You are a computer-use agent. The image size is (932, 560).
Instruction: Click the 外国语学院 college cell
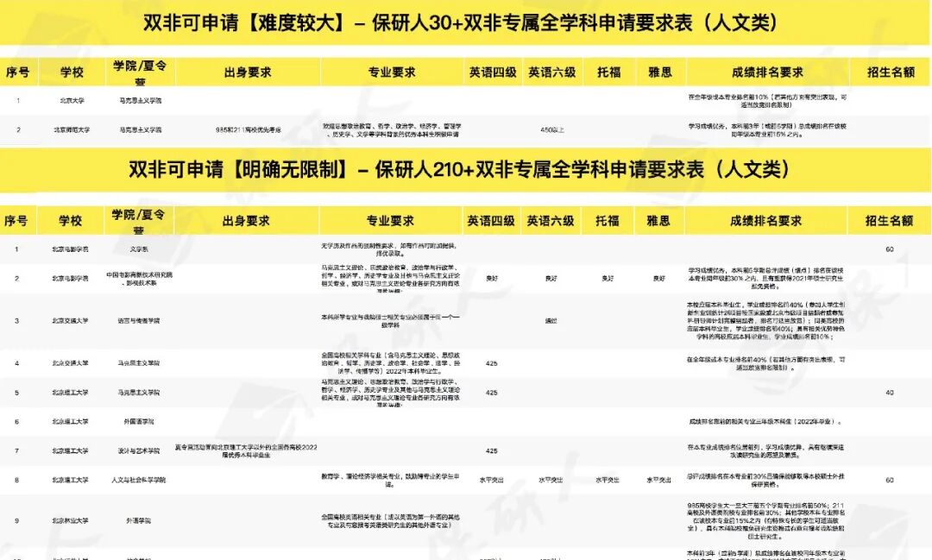138,421
